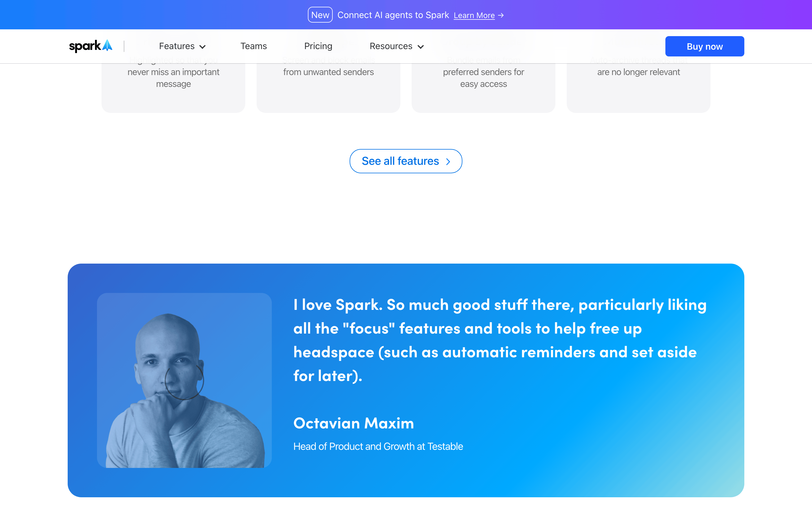Expand the Features dropdown chevron
812x508 pixels.
202,47
